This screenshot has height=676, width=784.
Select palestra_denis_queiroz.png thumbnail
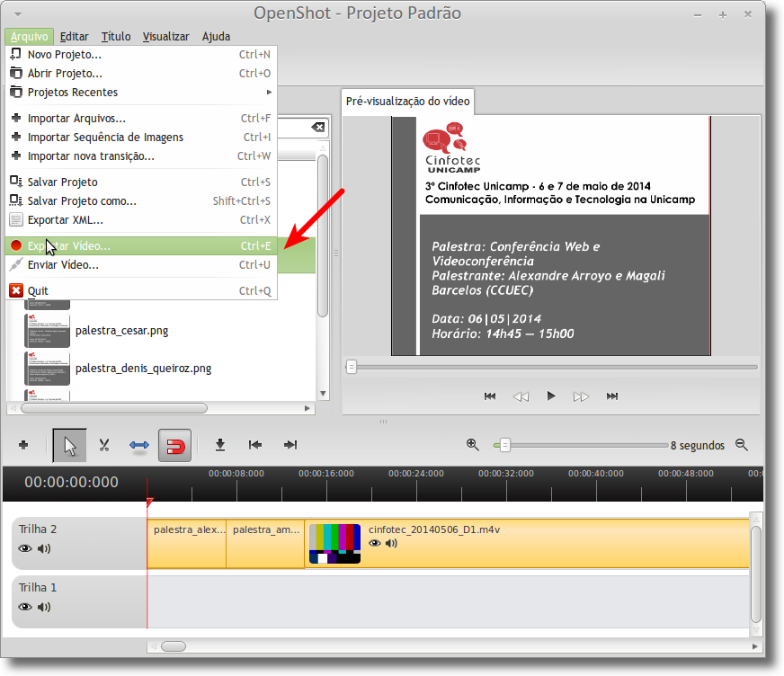click(47, 368)
